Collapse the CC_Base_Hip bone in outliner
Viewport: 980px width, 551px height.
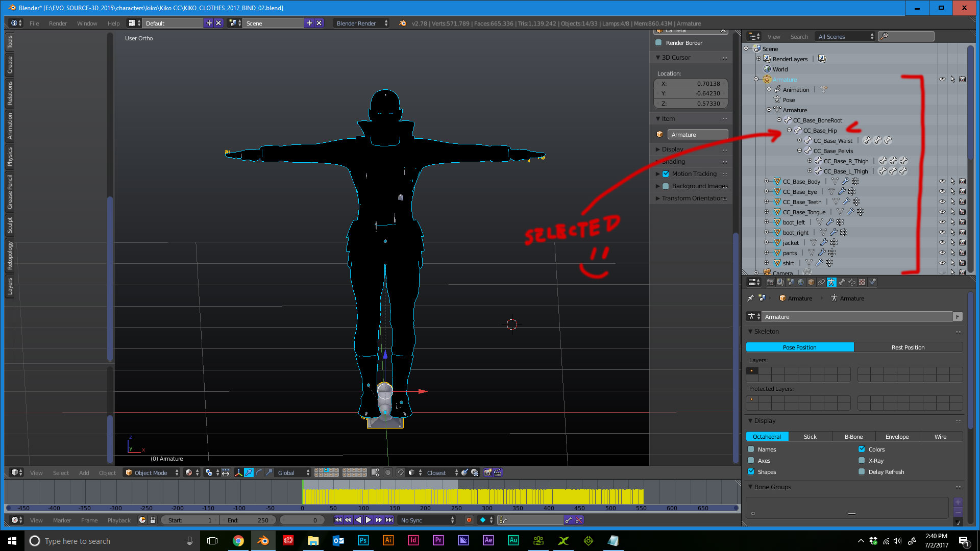789,131
